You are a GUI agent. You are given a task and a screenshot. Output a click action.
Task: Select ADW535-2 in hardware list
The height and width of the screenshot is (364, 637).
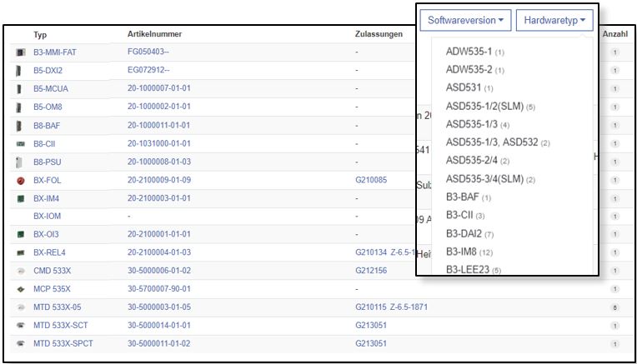[x=474, y=70]
